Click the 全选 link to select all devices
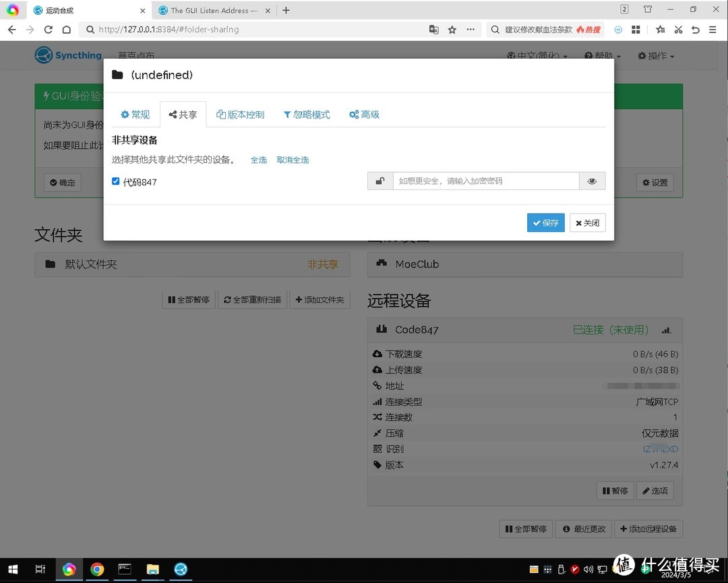The height and width of the screenshot is (583, 728). coord(258,160)
